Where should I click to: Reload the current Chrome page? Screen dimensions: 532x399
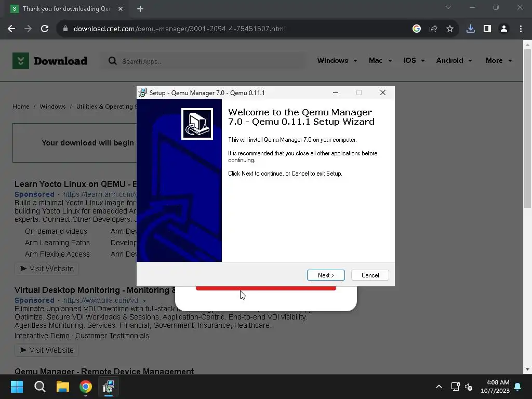[x=45, y=29]
